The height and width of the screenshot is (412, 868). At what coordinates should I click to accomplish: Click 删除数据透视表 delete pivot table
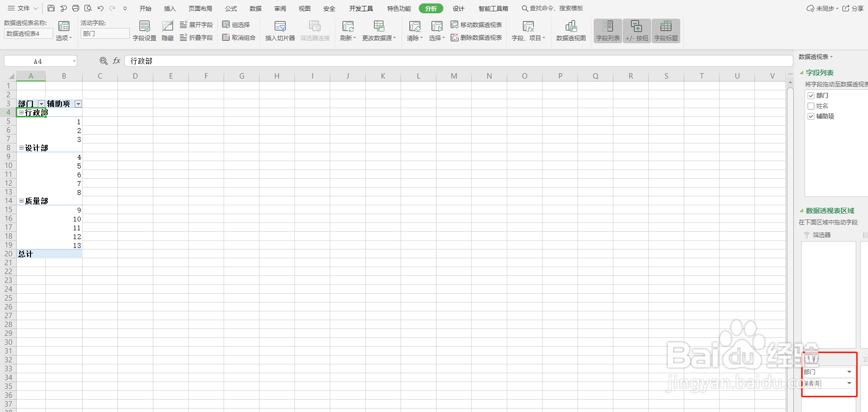[x=476, y=37]
